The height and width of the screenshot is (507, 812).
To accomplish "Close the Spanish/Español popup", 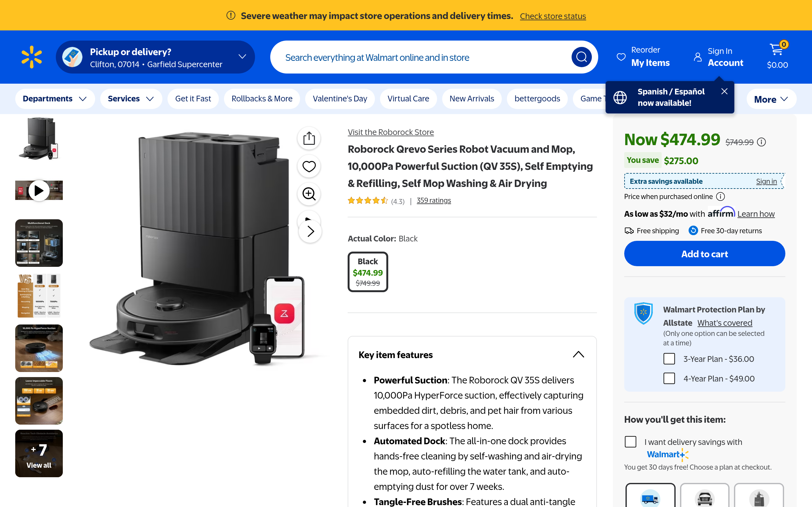I will (x=724, y=91).
